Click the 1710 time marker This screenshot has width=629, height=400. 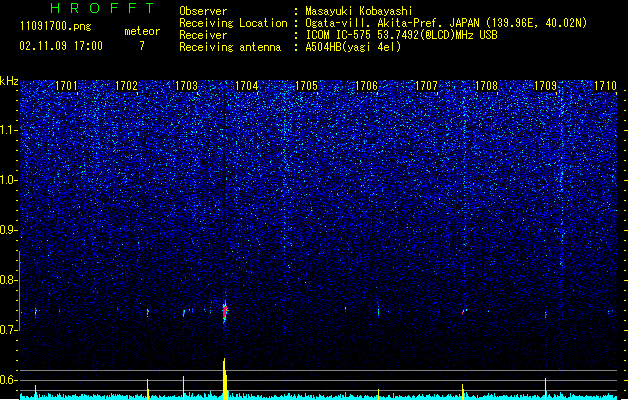tap(605, 86)
